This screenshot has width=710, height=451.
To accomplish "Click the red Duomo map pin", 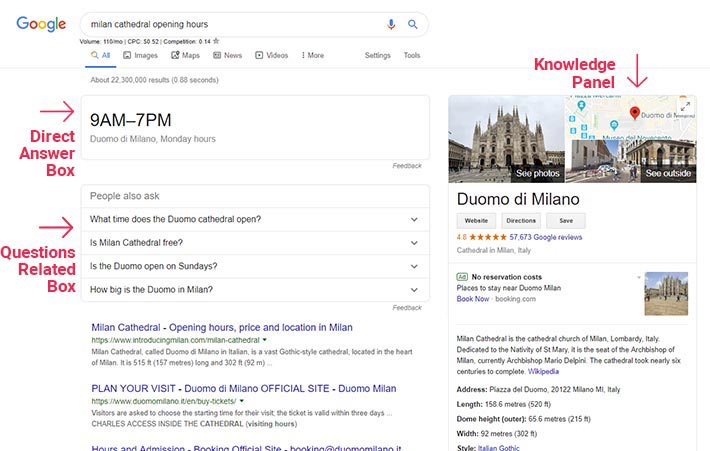I will point(635,113).
